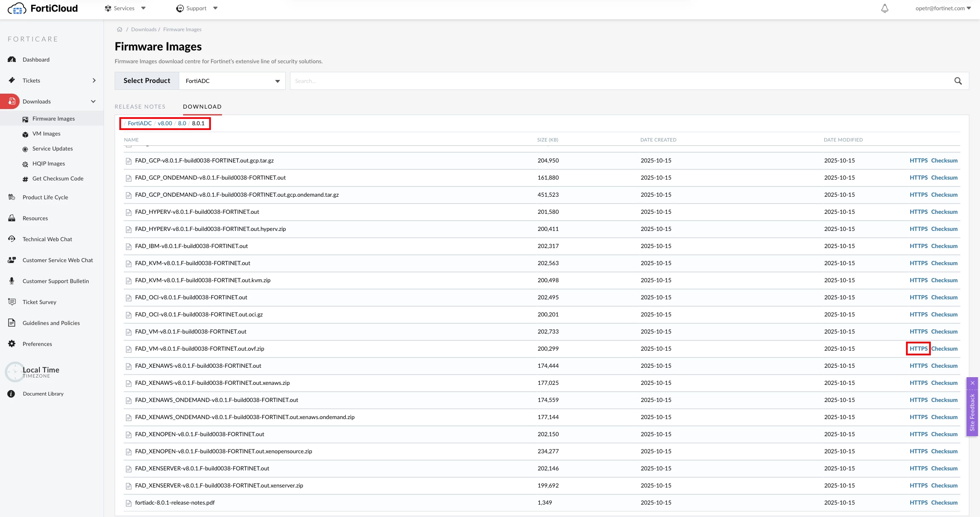This screenshot has width=980, height=517.
Task: Click the notification bell icon
Action: point(885,9)
